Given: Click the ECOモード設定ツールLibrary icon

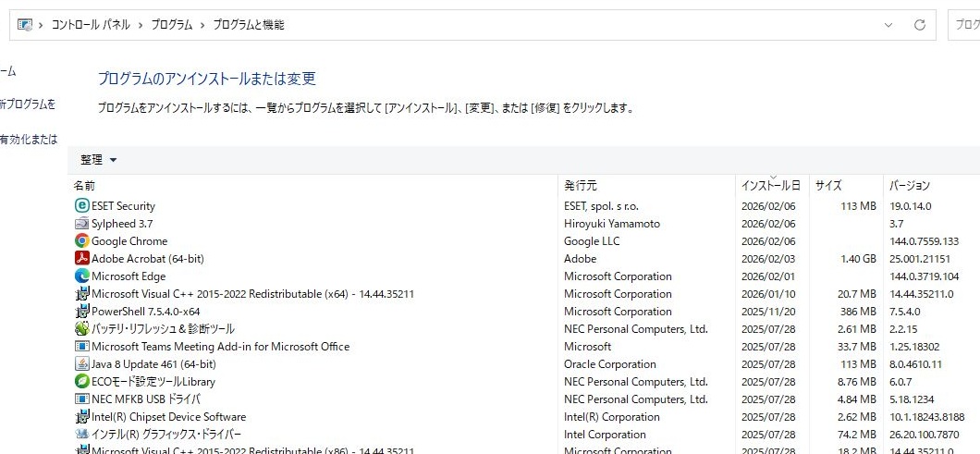Looking at the screenshot, I should 81,382.
